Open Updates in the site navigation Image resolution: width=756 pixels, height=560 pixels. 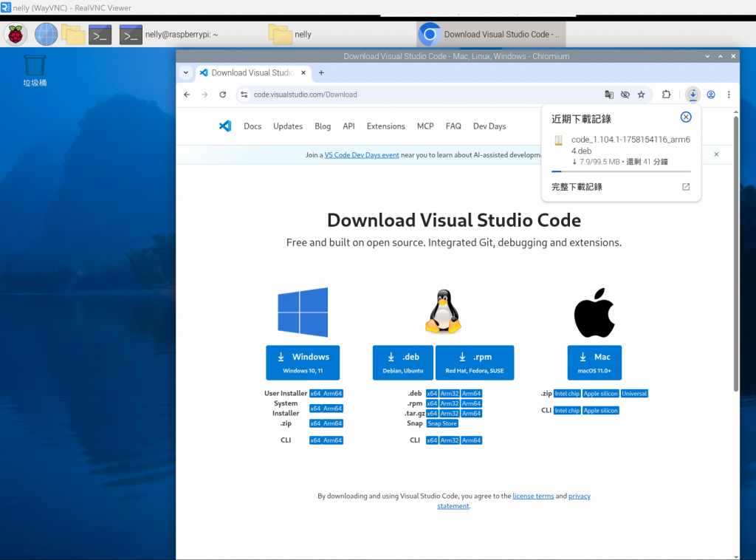[288, 126]
